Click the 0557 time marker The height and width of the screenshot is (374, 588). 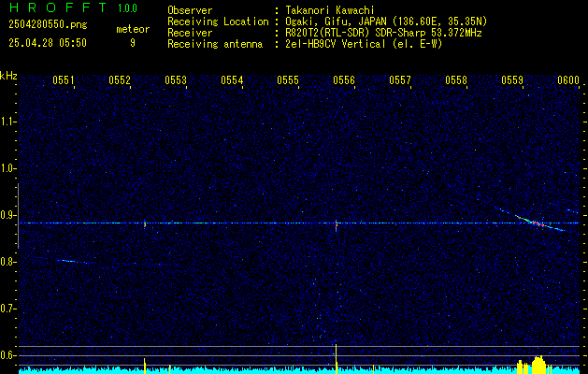pyautogui.click(x=400, y=80)
